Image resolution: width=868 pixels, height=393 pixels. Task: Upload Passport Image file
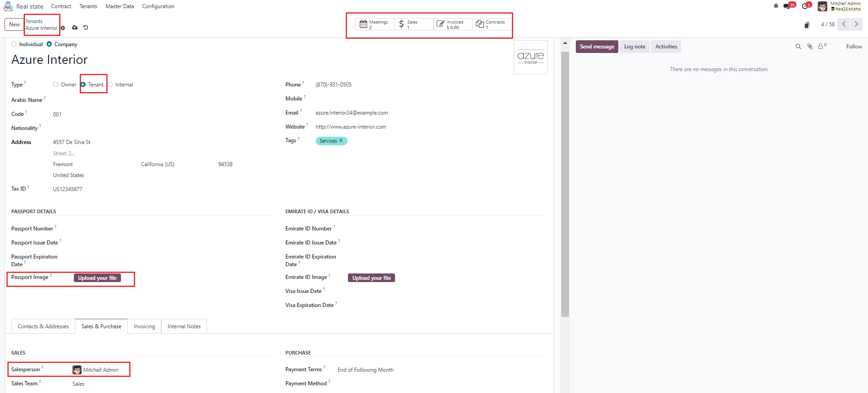[x=97, y=278]
